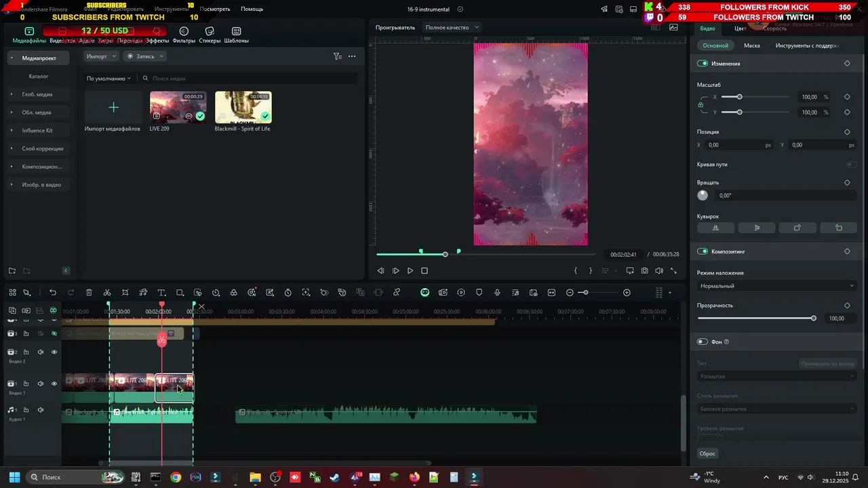868x488 pixels.
Task: Click the zoom-out minus icon on timeline
Action: point(570,293)
